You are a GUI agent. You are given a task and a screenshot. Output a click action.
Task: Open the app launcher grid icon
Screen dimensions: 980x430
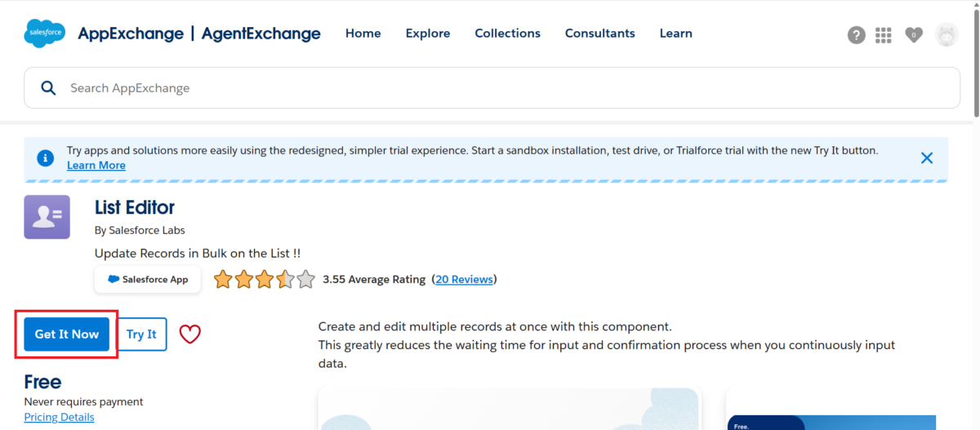pyautogui.click(x=883, y=35)
